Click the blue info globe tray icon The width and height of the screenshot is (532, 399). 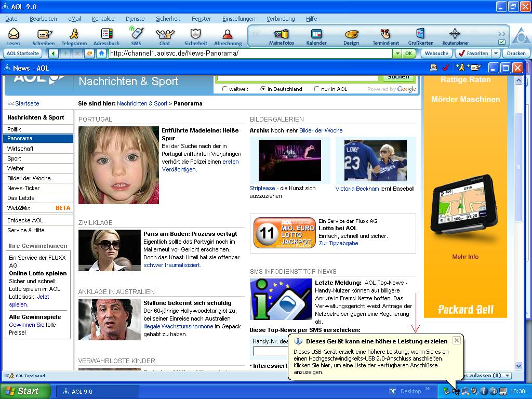(484, 392)
